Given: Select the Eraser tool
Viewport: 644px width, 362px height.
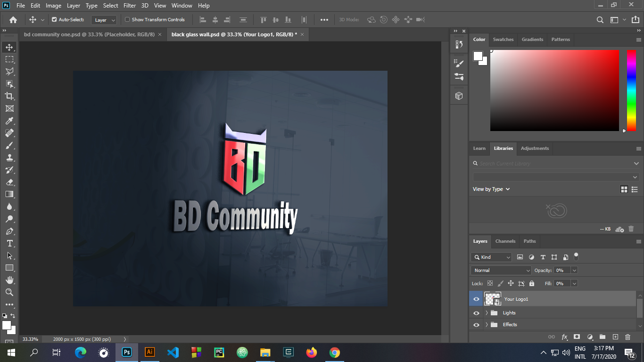Looking at the screenshot, I should (9, 182).
